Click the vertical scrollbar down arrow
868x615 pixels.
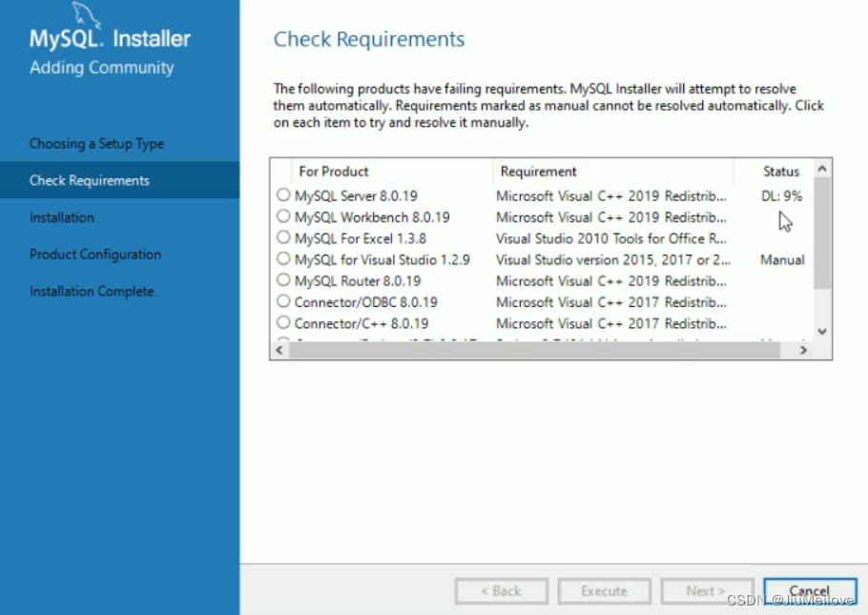[822, 331]
